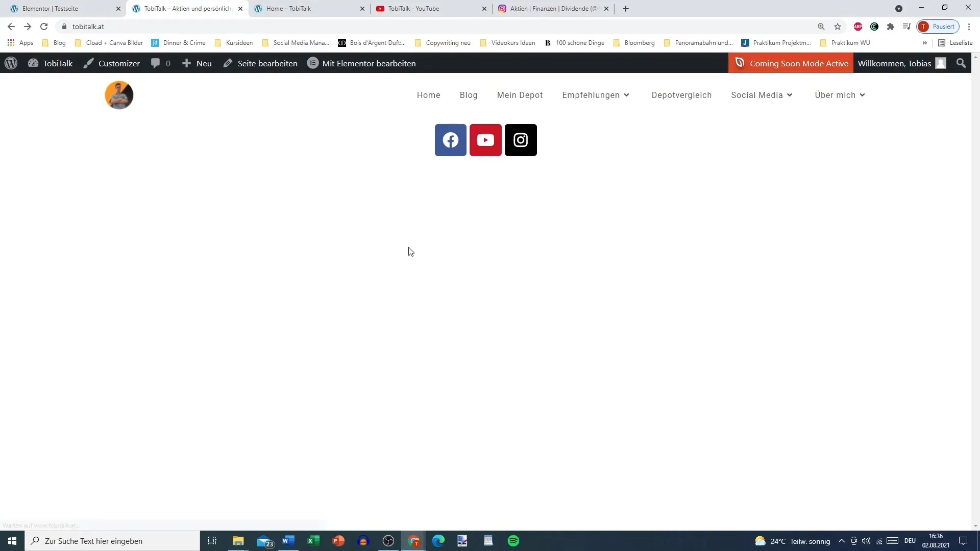Open the tab search dropdown arrow

pyautogui.click(x=899, y=9)
